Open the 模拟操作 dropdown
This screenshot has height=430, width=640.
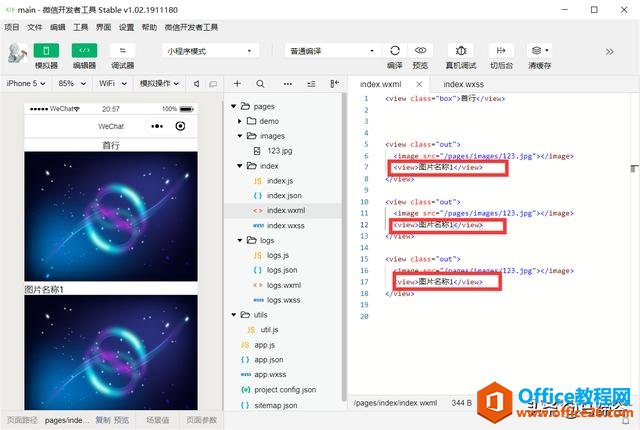(x=160, y=84)
